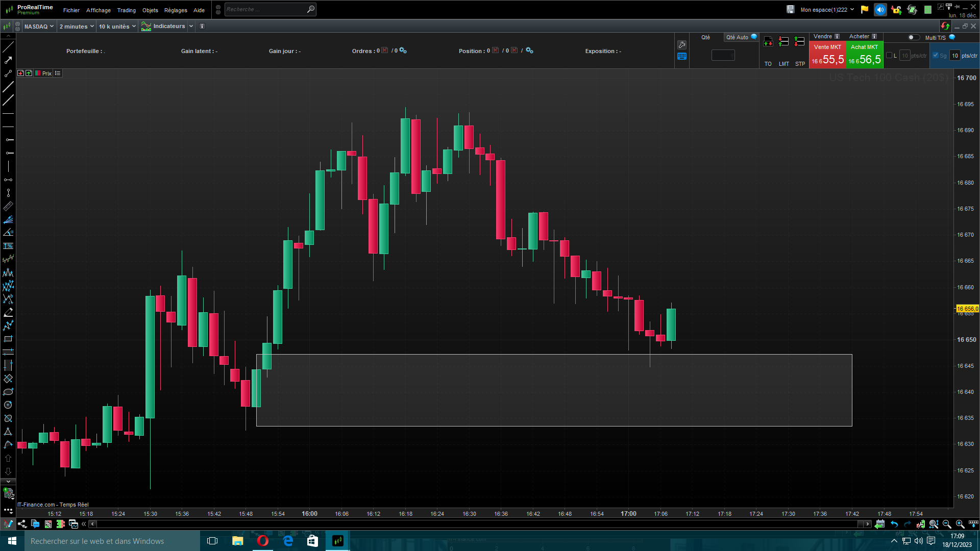The height and width of the screenshot is (551, 980).
Task: Click the sound notification speaker icon
Action: 880,10
